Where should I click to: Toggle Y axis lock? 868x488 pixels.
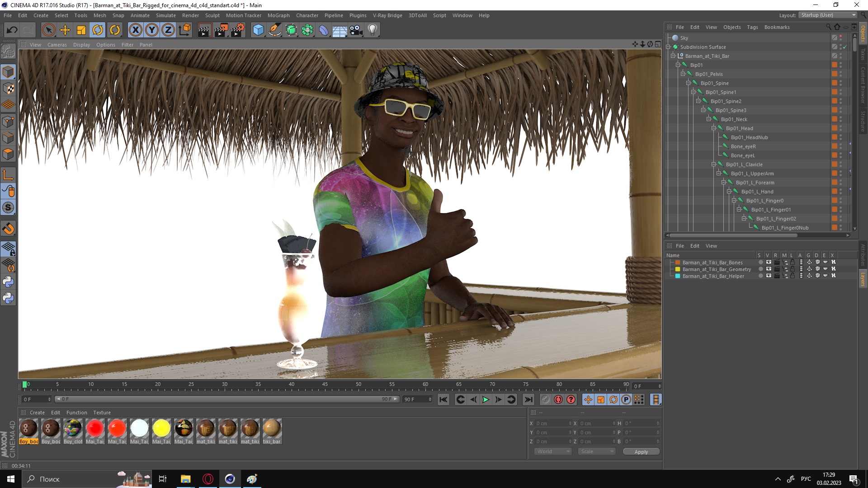click(152, 30)
